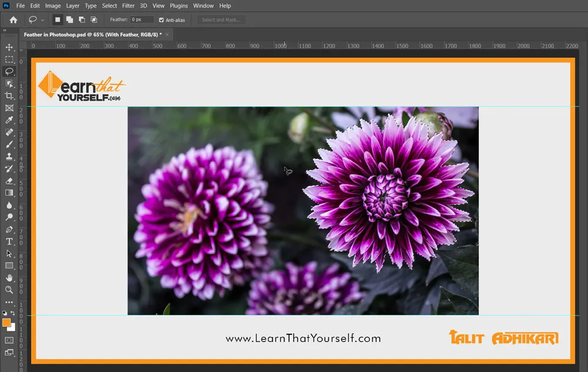Image resolution: width=588 pixels, height=372 pixels.
Task: Expand the collapsed toolbar double-arrow
Action: pos(5,31)
